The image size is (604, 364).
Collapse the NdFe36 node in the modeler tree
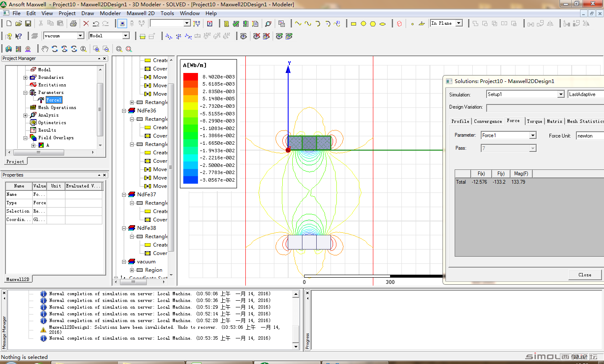point(124,111)
